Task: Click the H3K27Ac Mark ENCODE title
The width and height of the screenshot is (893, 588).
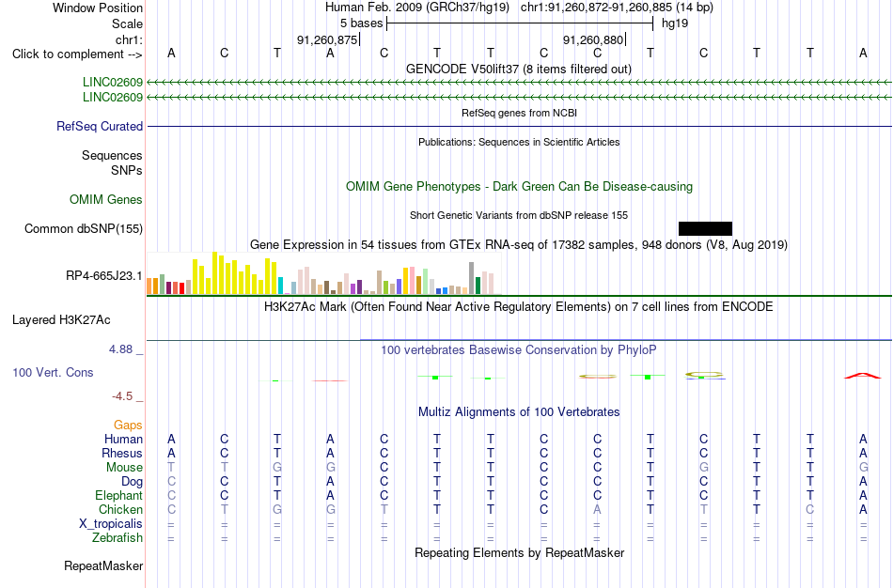Action: (x=519, y=307)
